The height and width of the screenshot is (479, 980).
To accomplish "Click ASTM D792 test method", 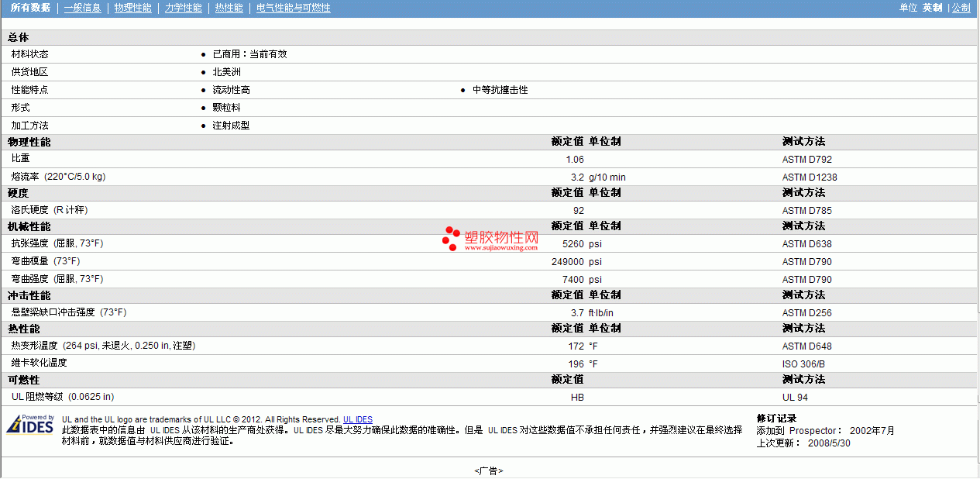I will pos(807,160).
